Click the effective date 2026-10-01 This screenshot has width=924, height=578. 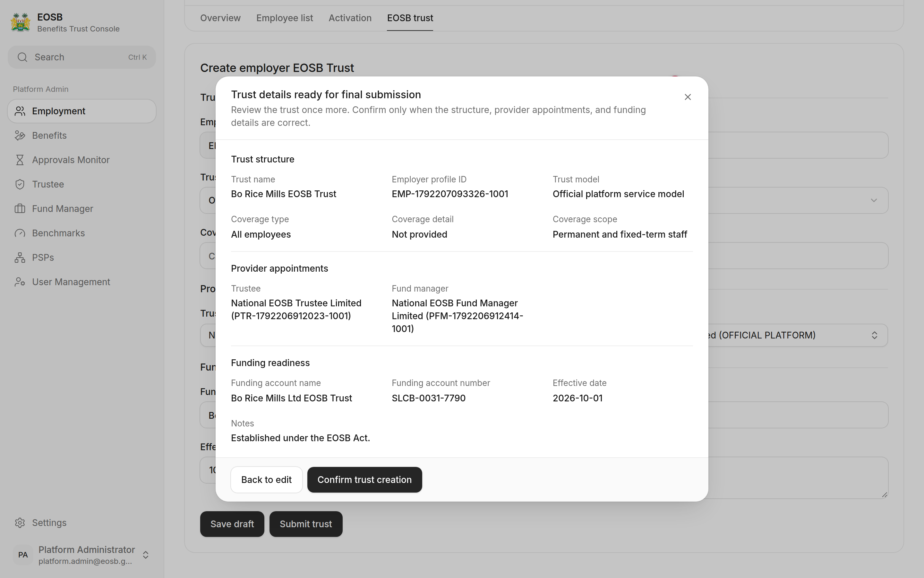pos(577,398)
